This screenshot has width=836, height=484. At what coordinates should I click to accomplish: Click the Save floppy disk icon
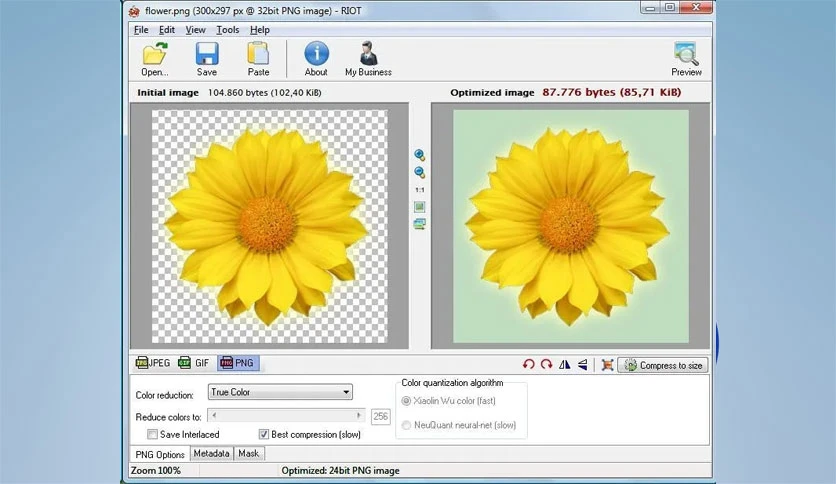207,54
